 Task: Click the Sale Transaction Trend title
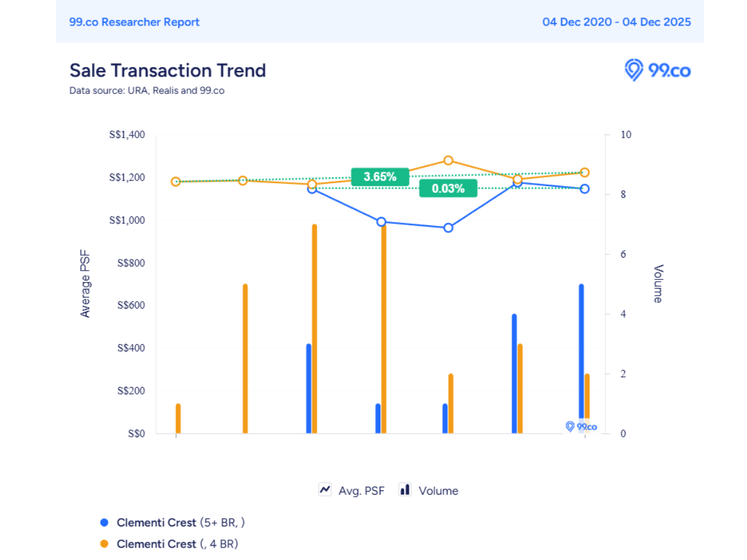tap(167, 70)
